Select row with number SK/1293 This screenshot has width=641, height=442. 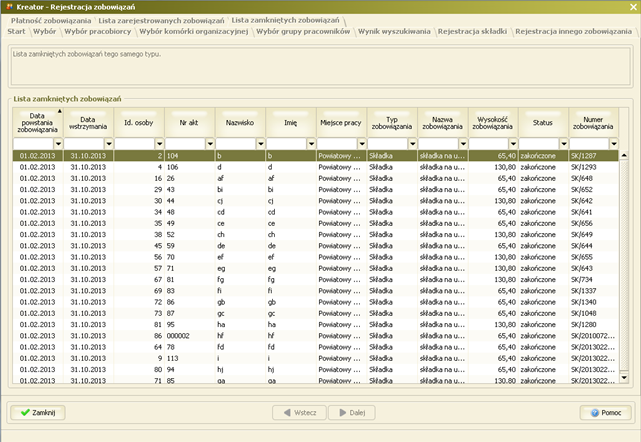[x=315, y=167]
